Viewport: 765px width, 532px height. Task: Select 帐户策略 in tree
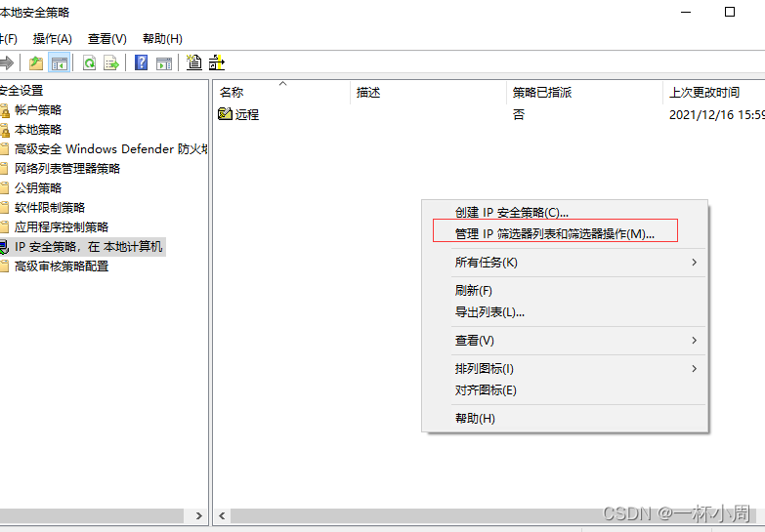pos(38,110)
